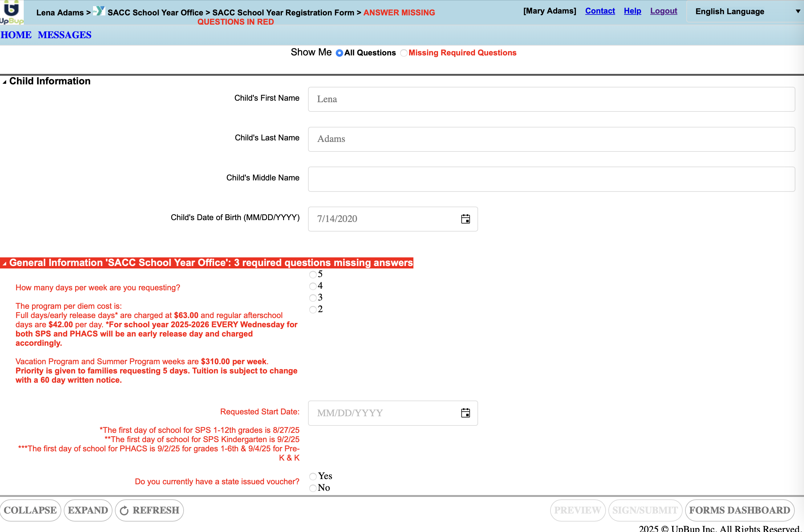Open the Contact link
Screen dimensions: 804x532
pos(600,11)
